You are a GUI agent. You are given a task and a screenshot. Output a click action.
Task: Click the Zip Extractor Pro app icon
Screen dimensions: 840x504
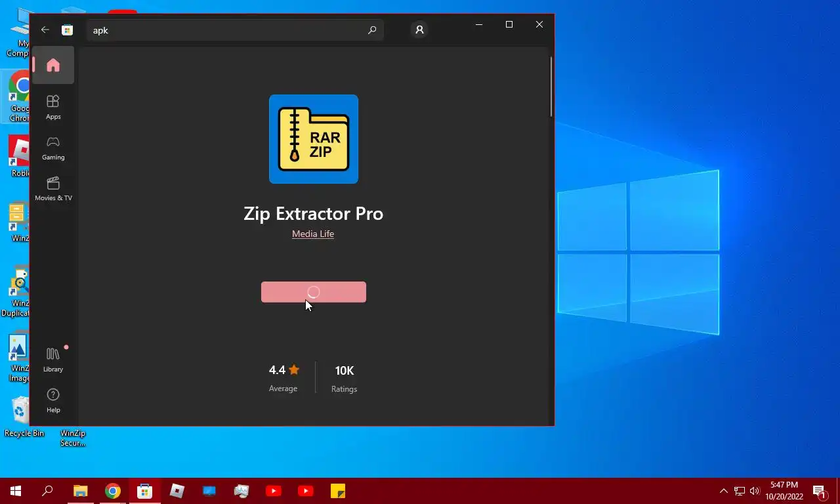(x=314, y=139)
